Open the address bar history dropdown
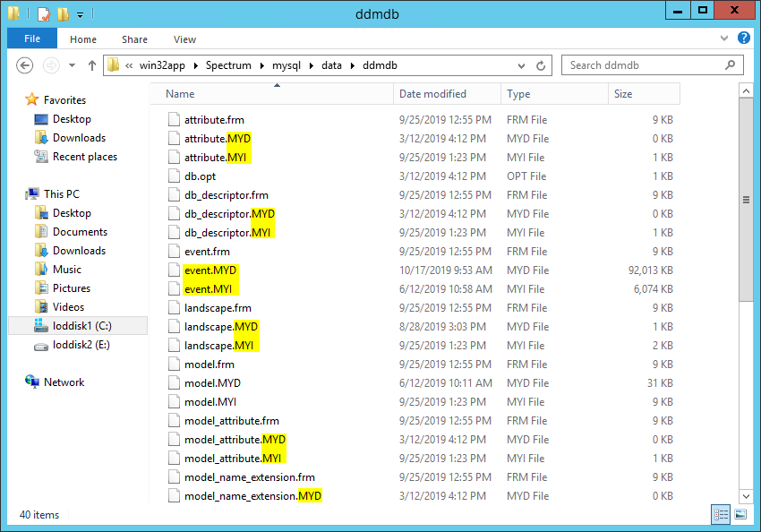The image size is (761, 532). point(522,65)
